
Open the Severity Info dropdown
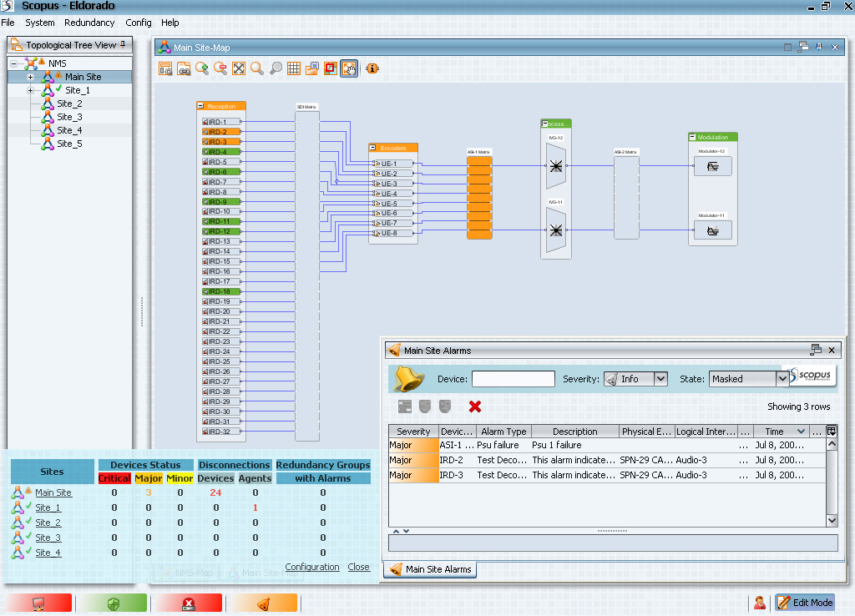(x=661, y=379)
